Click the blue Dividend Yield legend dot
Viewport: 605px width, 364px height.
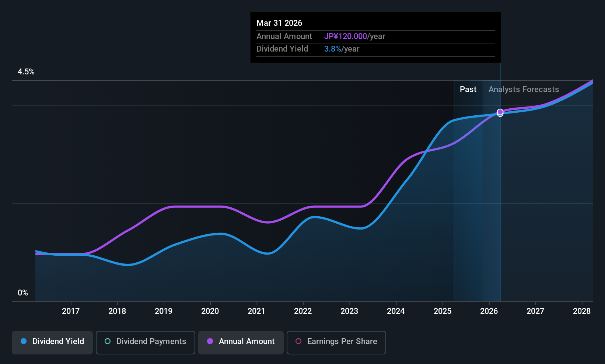coord(24,342)
